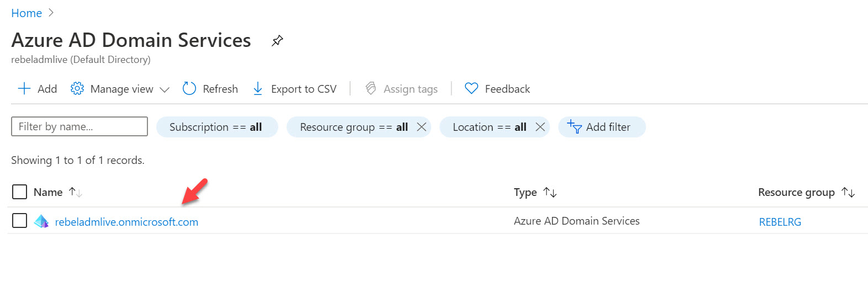868x287 pixels.
Task: Click the Assign tags icon
Action: pos(371,89)
